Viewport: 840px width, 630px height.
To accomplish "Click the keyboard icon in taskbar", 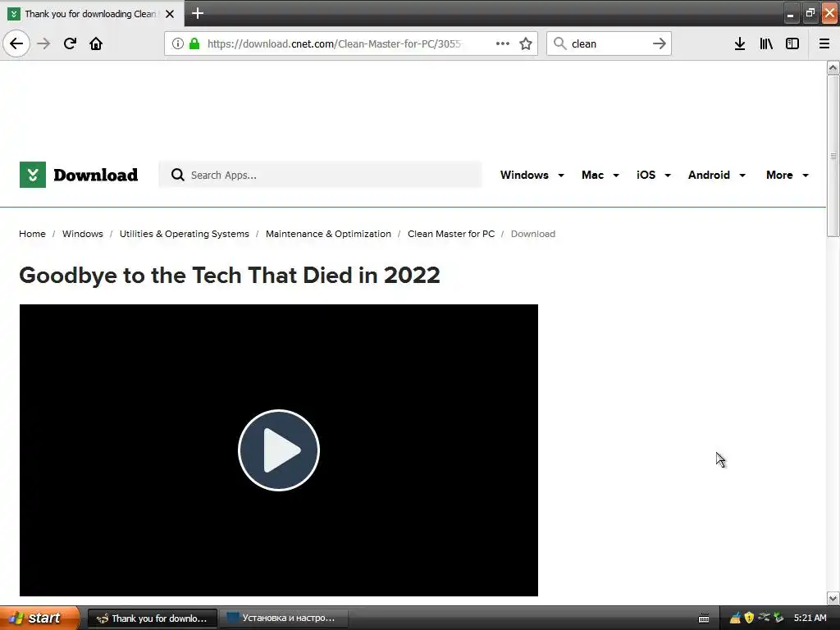I will click(704, 619).
